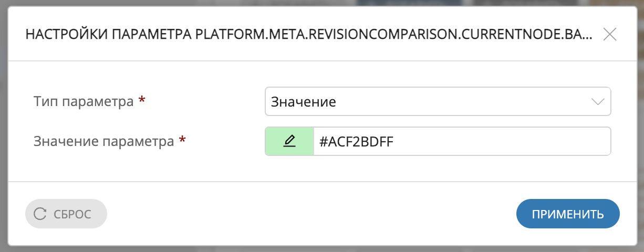Expand the chevron on the type dropdown
Image resolution: width=644 pixels, height=252 pixels.
pyautogui.click(x=598, y=101)
